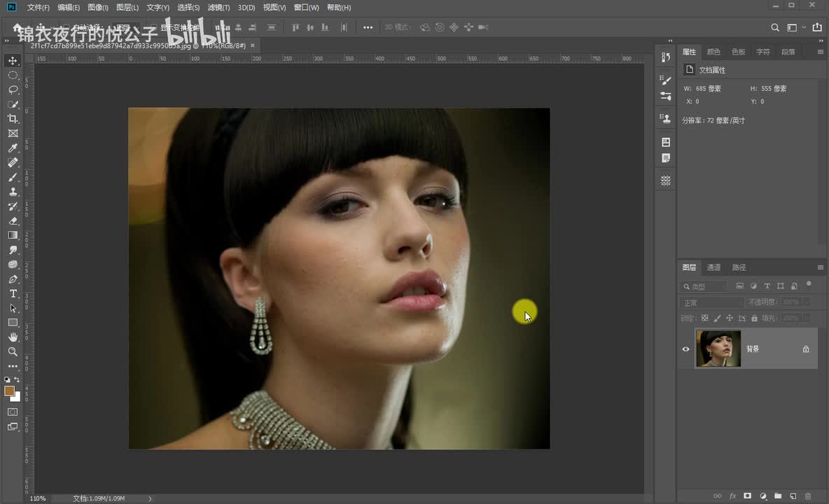Viewport: 829px width, 504px height.
Task: Create a new layer from the Layers panel footer
Action: (793, 496)
